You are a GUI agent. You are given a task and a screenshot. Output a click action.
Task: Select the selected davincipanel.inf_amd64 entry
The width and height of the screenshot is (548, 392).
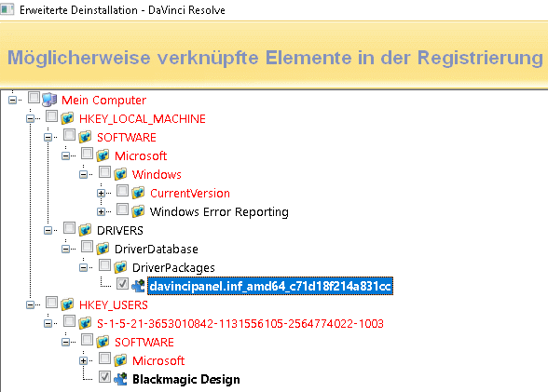coord(270,286)
